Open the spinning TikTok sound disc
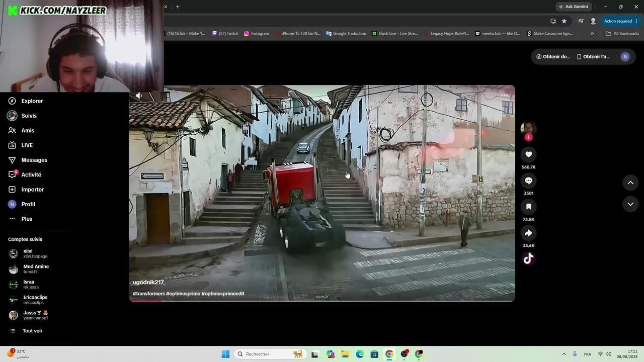The height and width of the screenshot is (362, 644). pos(528,258)
